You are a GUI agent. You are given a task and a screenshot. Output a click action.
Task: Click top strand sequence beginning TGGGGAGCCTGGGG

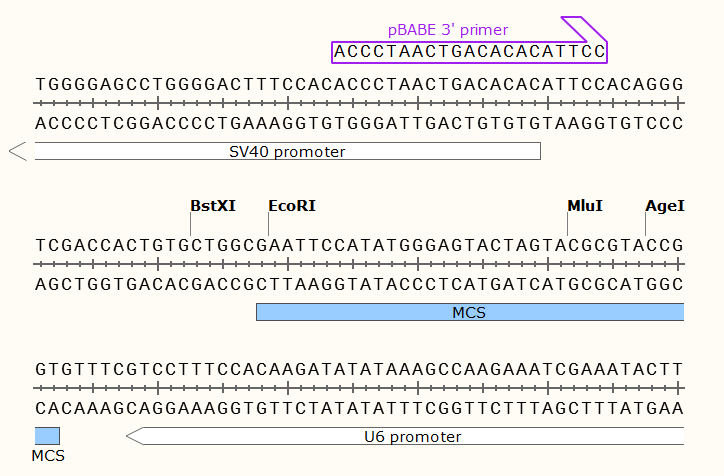point(359,84)
